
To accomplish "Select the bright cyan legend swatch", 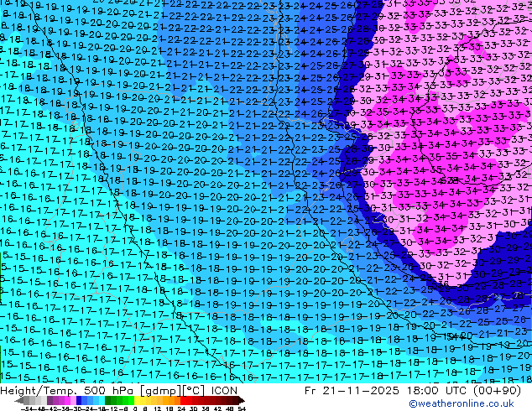I will tap(102, 400).
